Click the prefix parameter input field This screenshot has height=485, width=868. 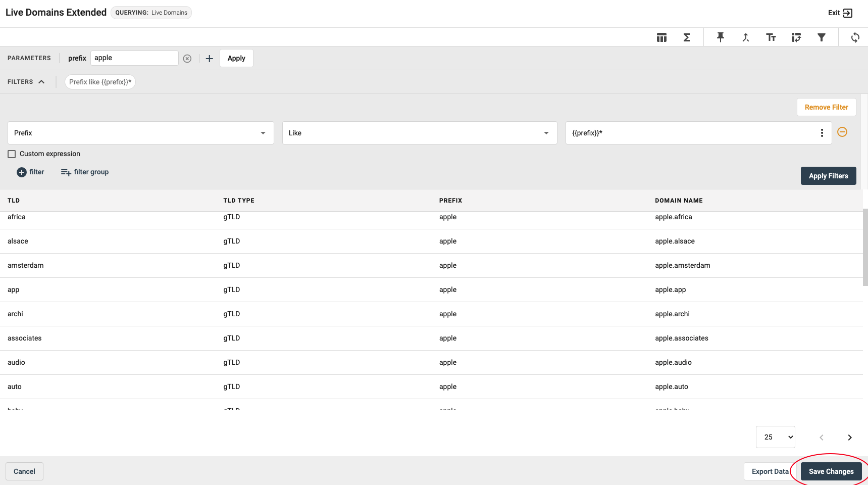pos(134,58)
